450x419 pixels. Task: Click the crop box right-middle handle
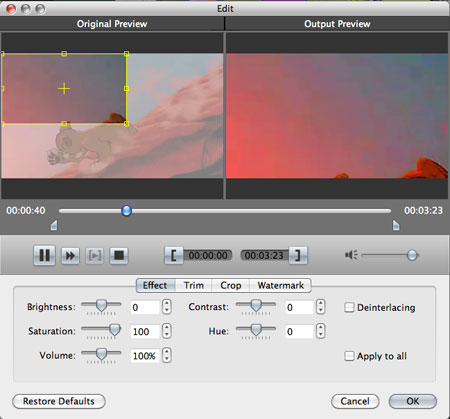click(x=126, y=88)
